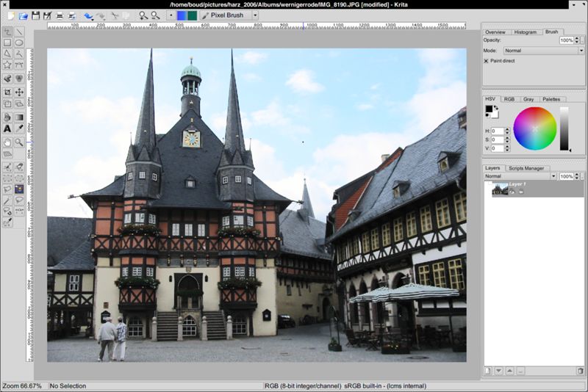Image resolution: width=588 pixels, height=392 pixels.
Task: Toggle the Paint direct checkbox
Action: (487, 61)
